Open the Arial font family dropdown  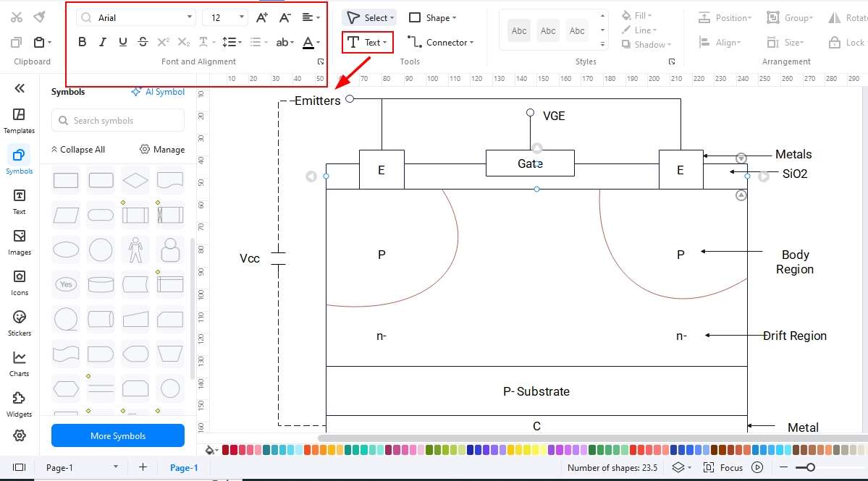134,17
